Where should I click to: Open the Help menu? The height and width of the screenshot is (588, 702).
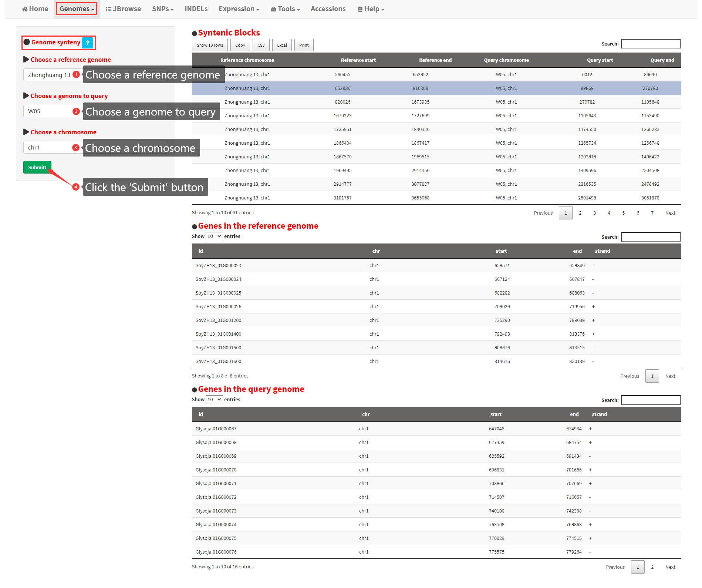pyautogui.click(x=371, y=9)
